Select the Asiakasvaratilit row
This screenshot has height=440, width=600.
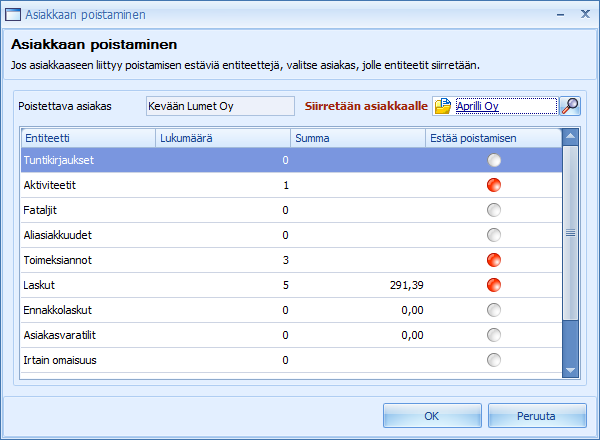[292, 335]
